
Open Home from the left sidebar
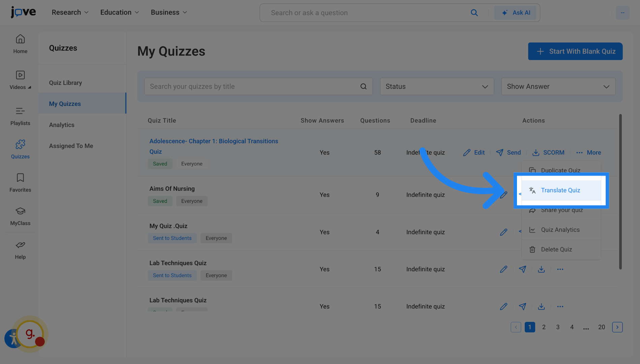click(x=20, y=44)
